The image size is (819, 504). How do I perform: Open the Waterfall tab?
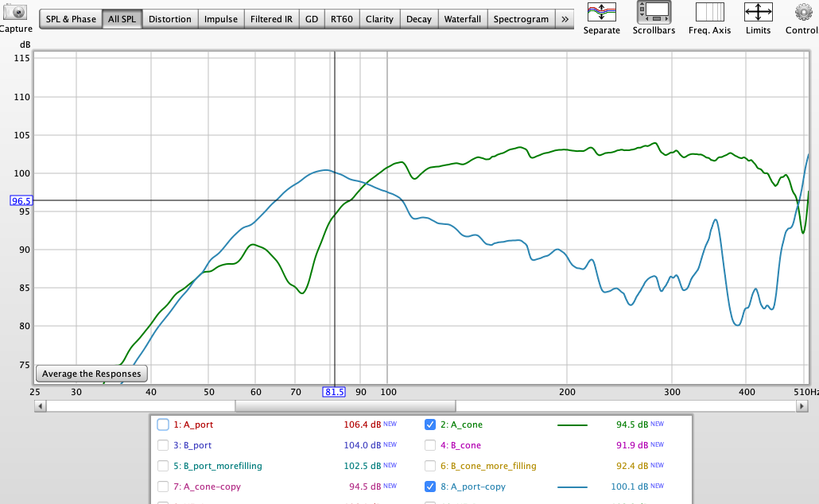pyautogui.click(x=462, y=19)
